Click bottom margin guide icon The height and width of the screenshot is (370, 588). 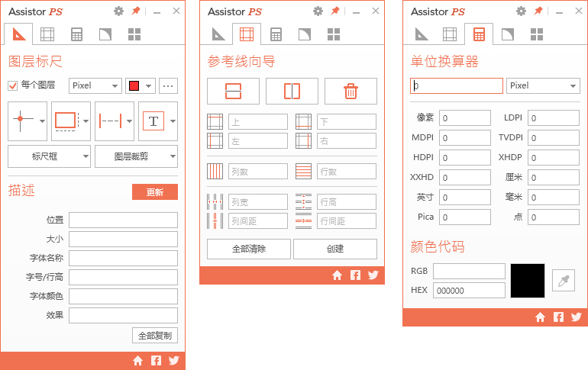pos(303,122)
